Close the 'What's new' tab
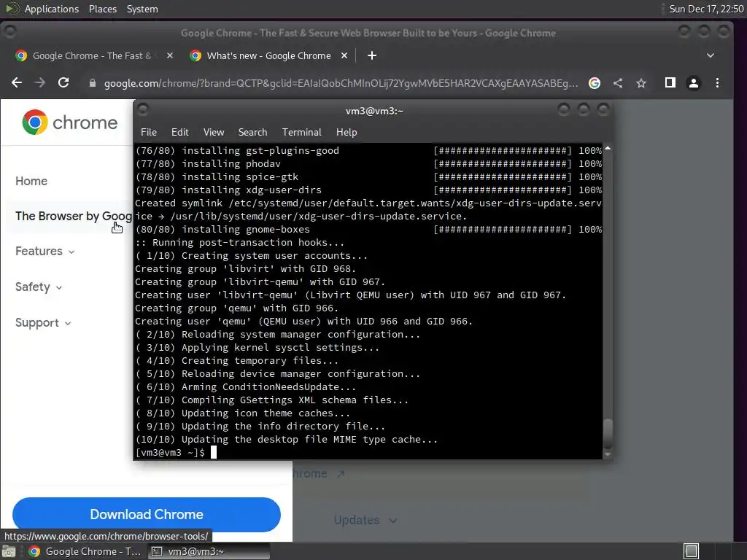 tap(344, 55)
